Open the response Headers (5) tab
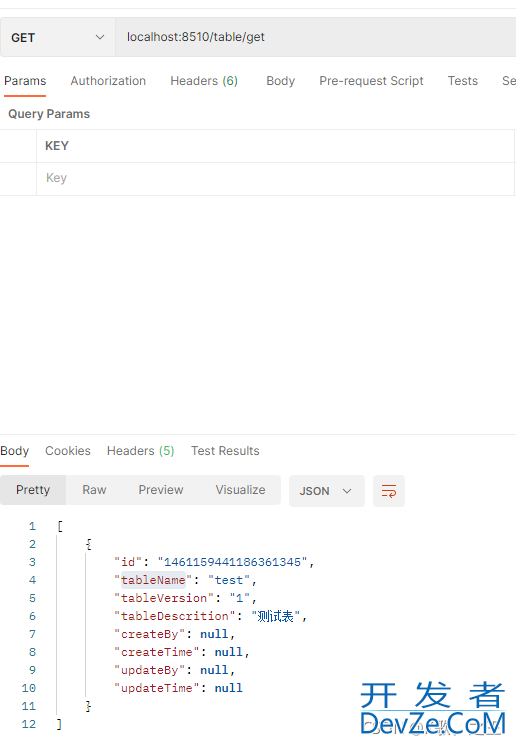The image size is (516, 745). coord(140,450)
